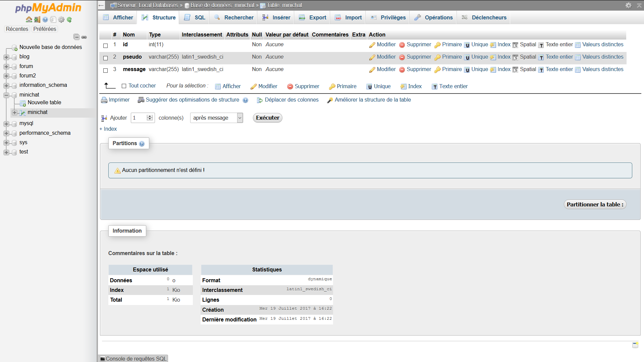Click the column count number field

pyautogui.click(x=139, y=118)
